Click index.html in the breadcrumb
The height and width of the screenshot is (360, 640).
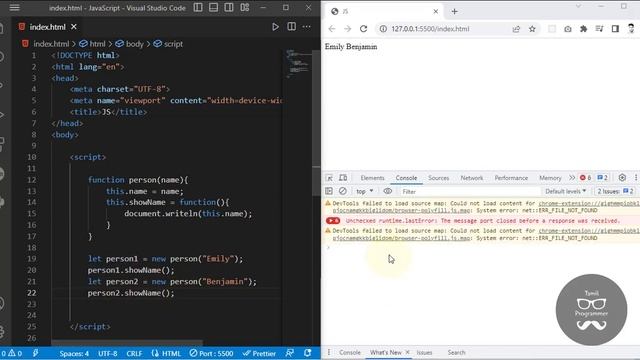(51, 44)
